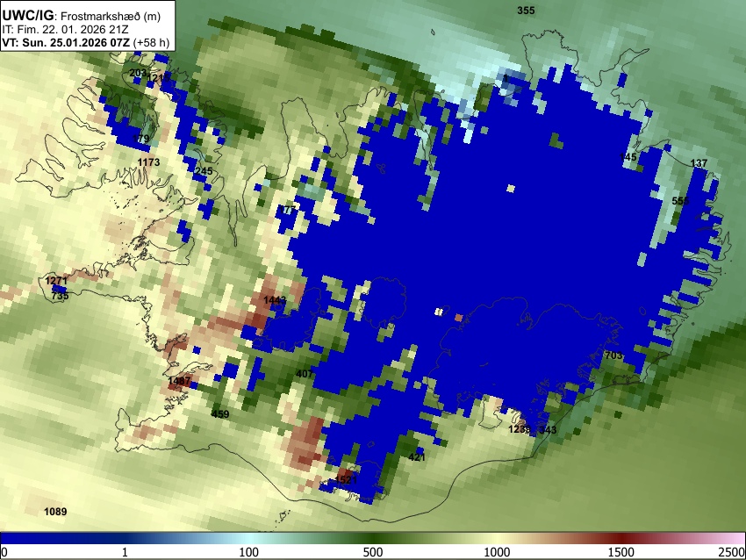Click the map value 459

pos(219,414)
